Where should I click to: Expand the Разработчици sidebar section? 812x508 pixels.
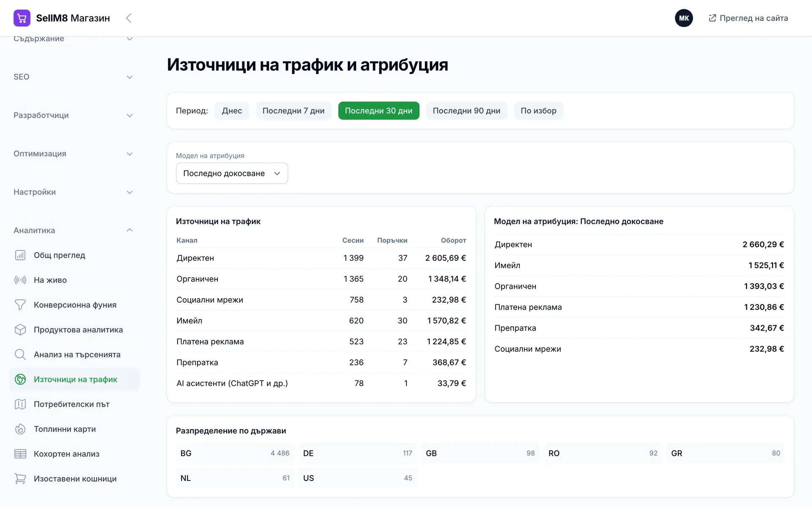(x=74, y=116)
